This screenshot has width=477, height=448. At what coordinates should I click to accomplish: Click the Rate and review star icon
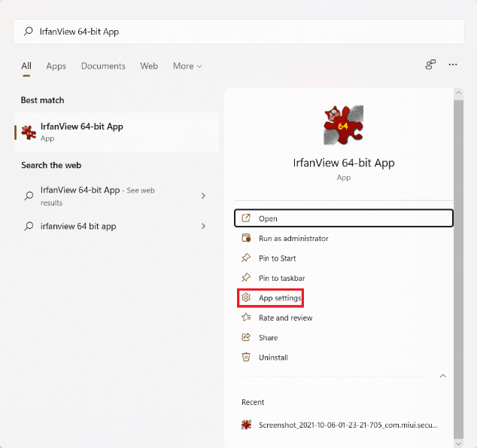coord(245,318)
